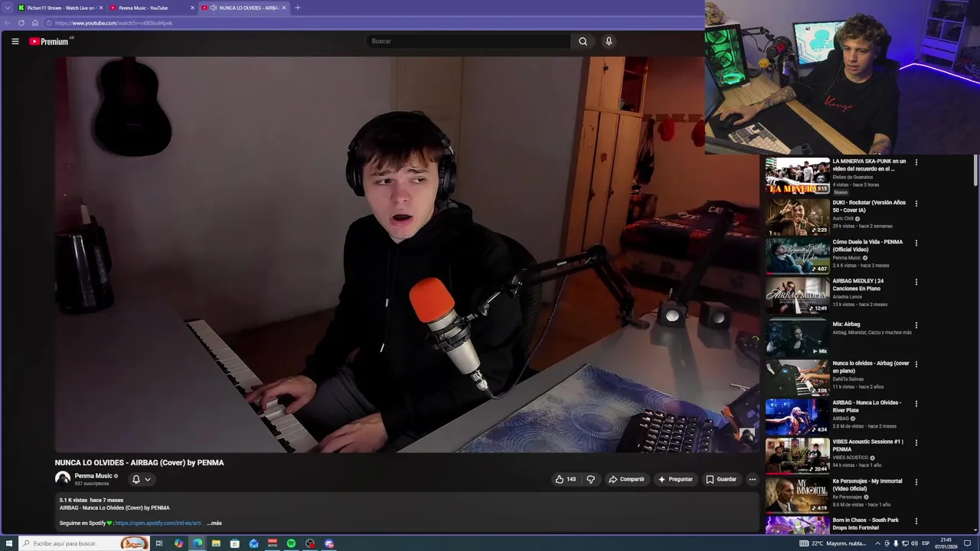Open options for Mix: Airbag
The width and height of the screenshot is (980, 551).
click(x=916, y=324)
